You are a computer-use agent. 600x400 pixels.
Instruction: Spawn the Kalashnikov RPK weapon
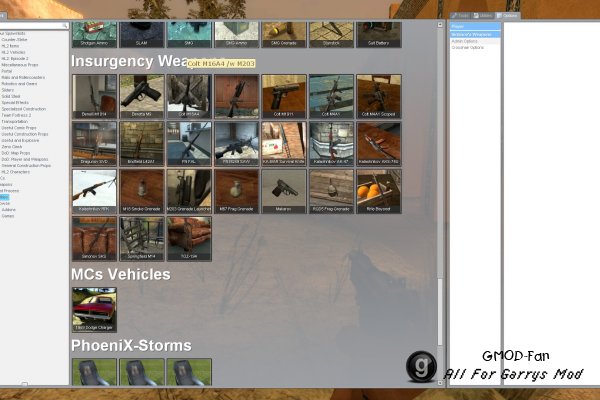point(95,191)
